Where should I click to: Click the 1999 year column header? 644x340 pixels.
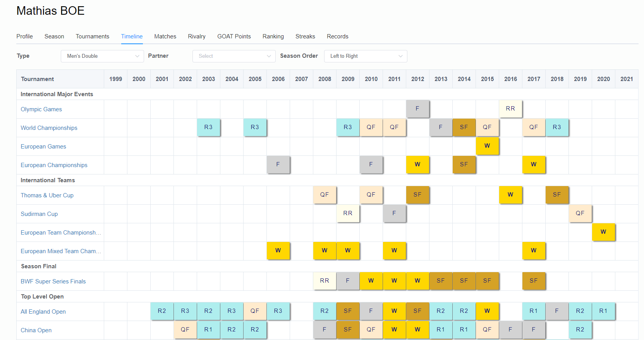coord(115,79)
